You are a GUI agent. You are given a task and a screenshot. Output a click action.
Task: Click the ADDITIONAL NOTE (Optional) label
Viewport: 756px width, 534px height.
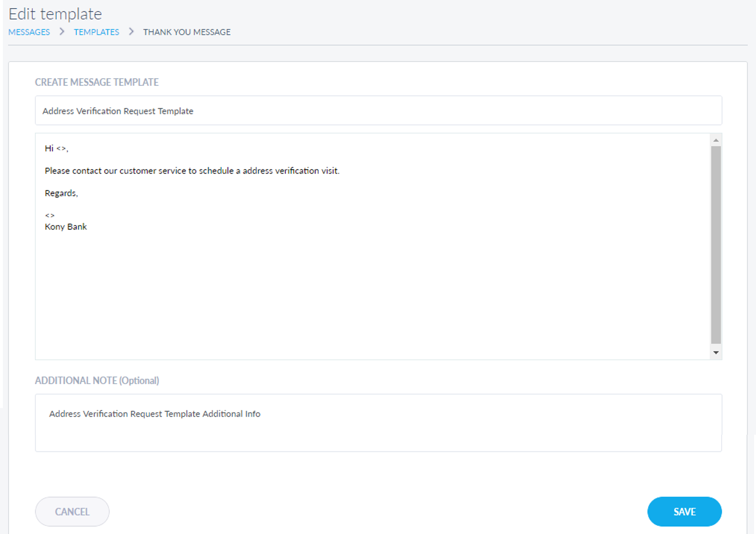(97, 380)
